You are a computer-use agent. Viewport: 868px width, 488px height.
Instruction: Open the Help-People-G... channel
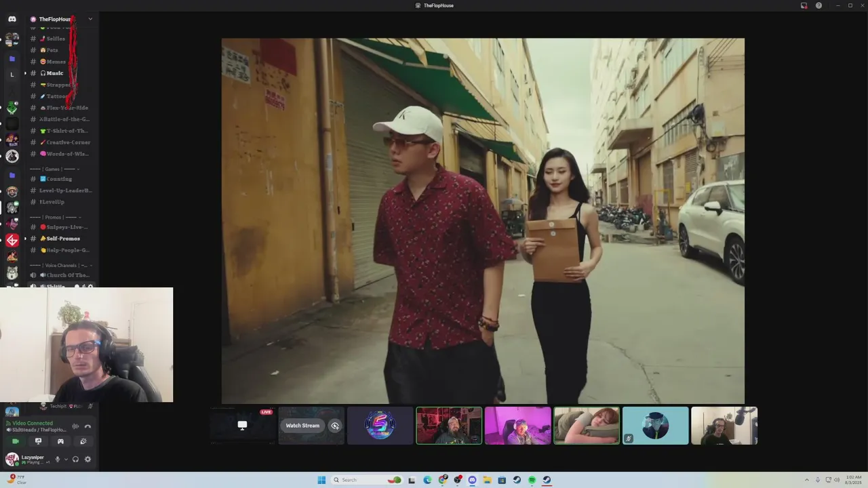tap(61, 250)
